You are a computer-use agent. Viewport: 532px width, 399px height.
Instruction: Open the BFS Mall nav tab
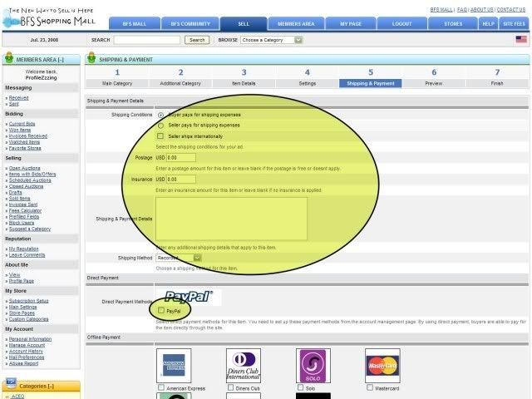pos(135,24)
